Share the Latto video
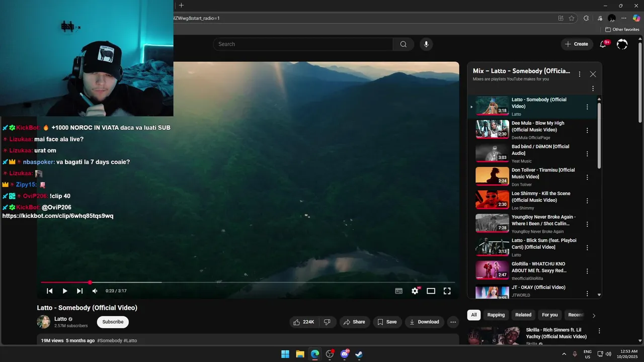The image size is (644, 362). 355,322
